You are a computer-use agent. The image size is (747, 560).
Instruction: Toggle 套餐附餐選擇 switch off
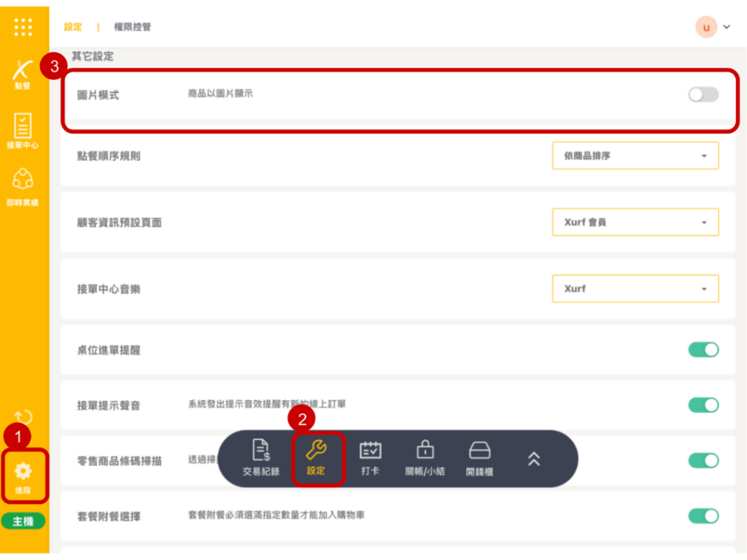tap(703, 516)
